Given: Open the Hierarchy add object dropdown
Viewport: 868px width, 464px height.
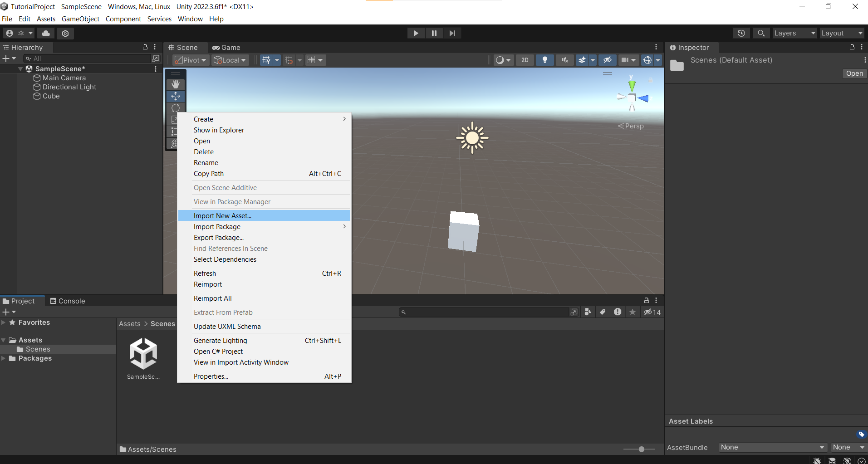Looking at the screenshot, I should 9,59.
